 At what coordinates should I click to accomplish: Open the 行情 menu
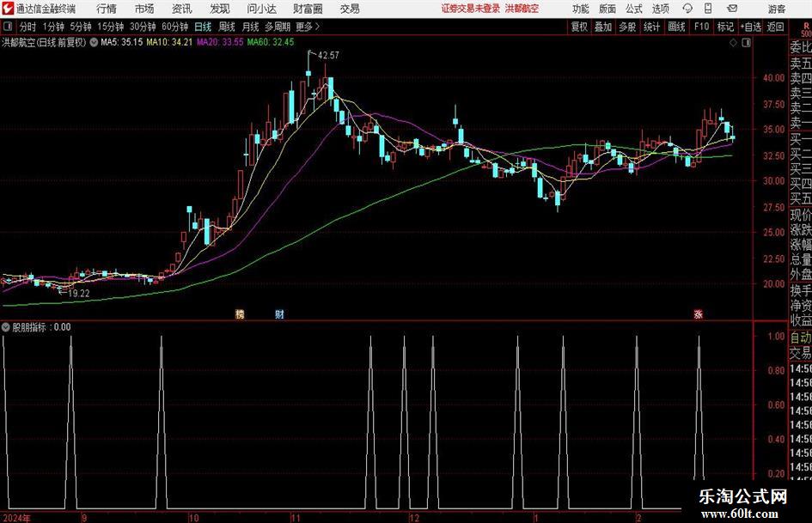[x=107, y=9]
